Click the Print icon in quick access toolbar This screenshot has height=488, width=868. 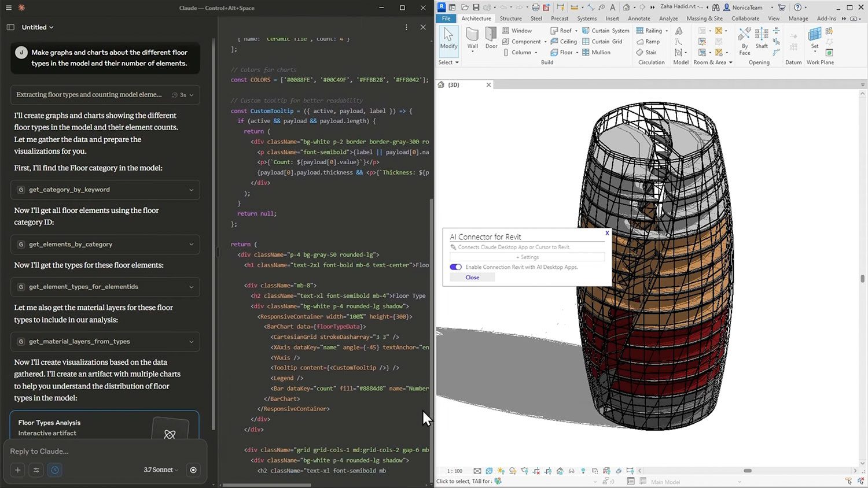[535, 8]
